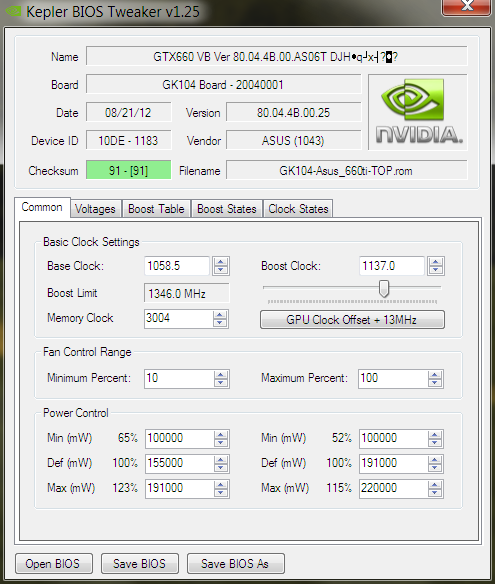Click the green Checksum 91 - [91] box
The image size is (495, 584).
click(128, 170)
